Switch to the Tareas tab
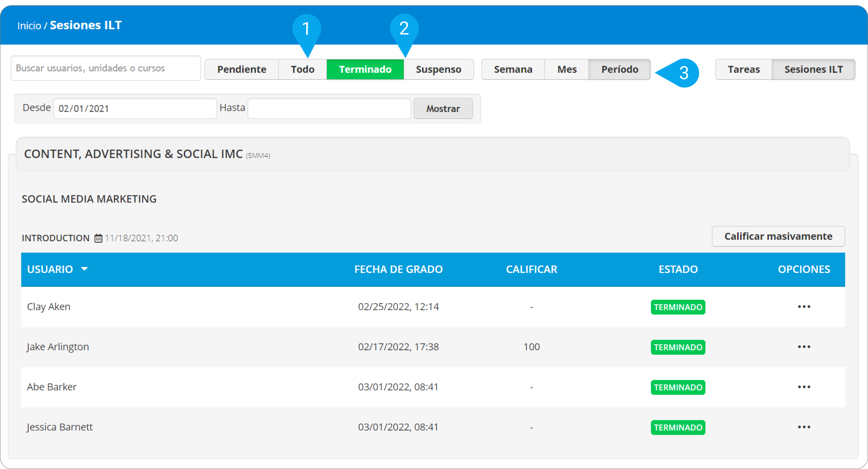The height and width of the screenshot is (469, 868). pyautogui.click(x=744, y=69)
